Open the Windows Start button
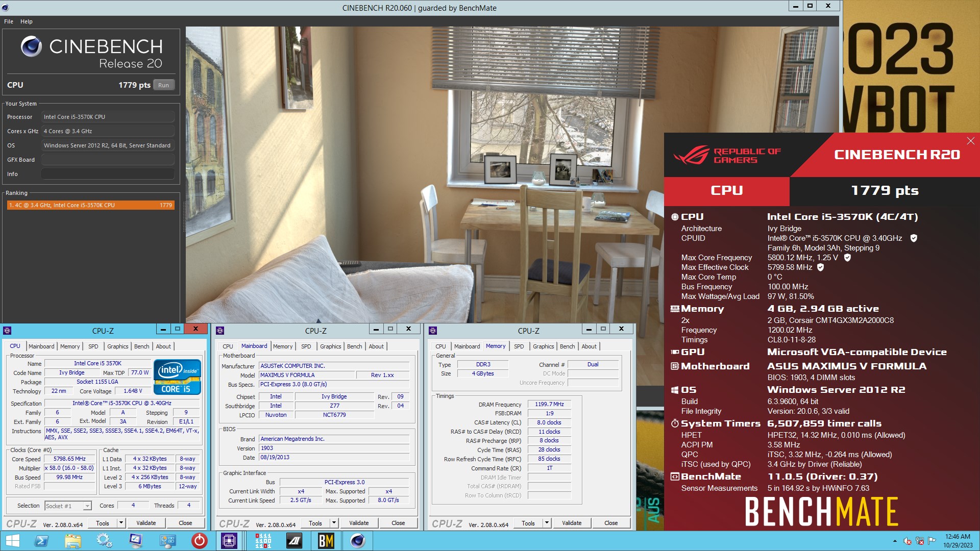This screenshot has height=551, width=980. coord(12,541)
